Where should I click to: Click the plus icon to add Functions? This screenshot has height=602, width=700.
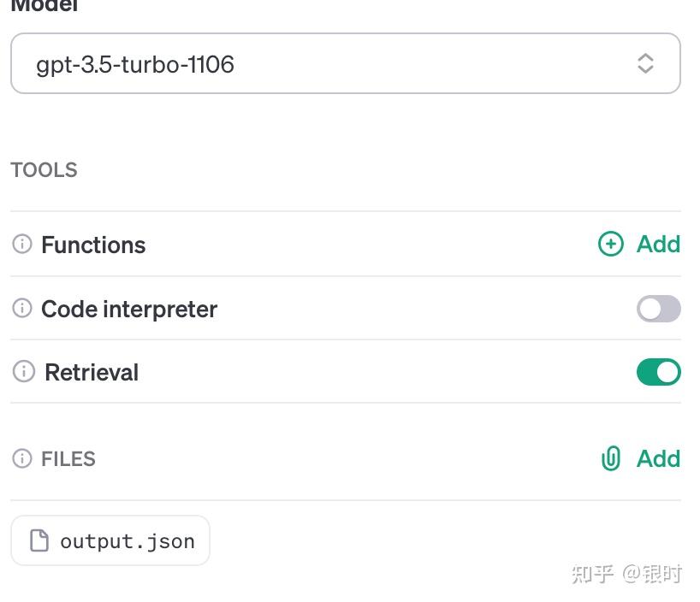[610, 245]
